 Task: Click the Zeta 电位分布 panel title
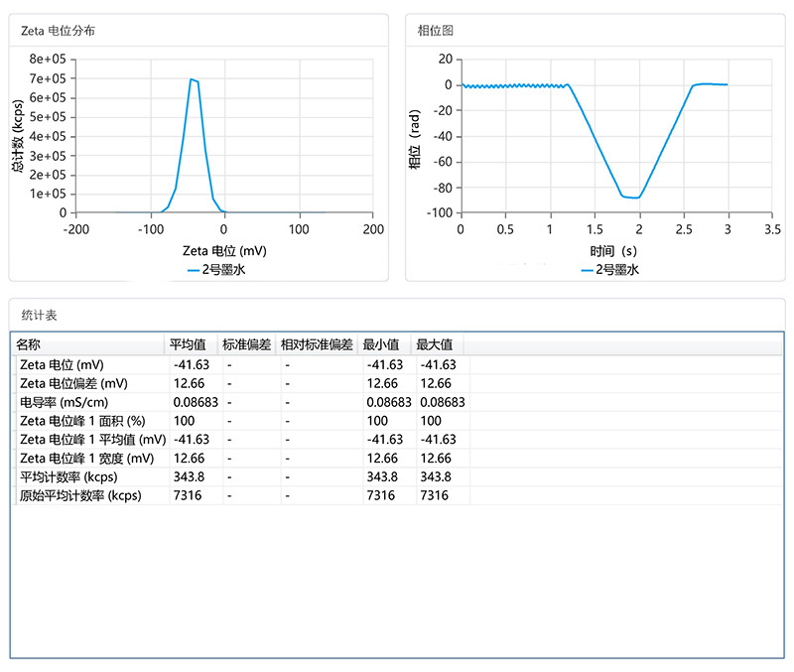click(x=59, y=31)
